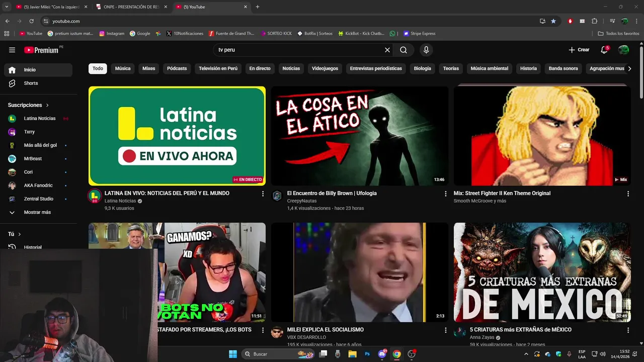The width and height of the screenshot is (644, 362).
Task: Clear the search box text with X
Action: click(387, 50)
